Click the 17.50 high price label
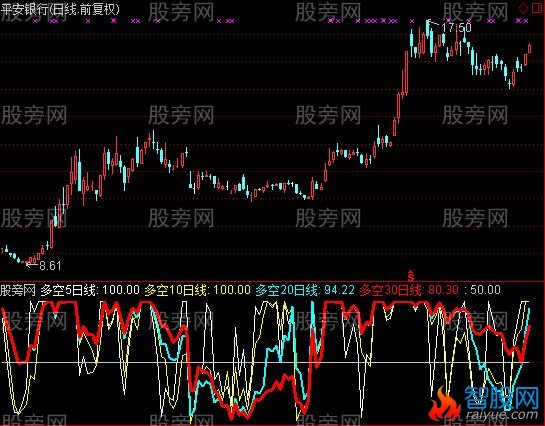Screen dimensions: 545x426 click(457, 28)
